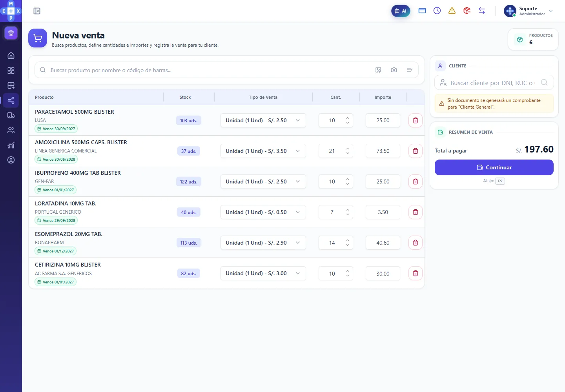
Task: Click the '37 uds.' stock badge
Action: 189,151
